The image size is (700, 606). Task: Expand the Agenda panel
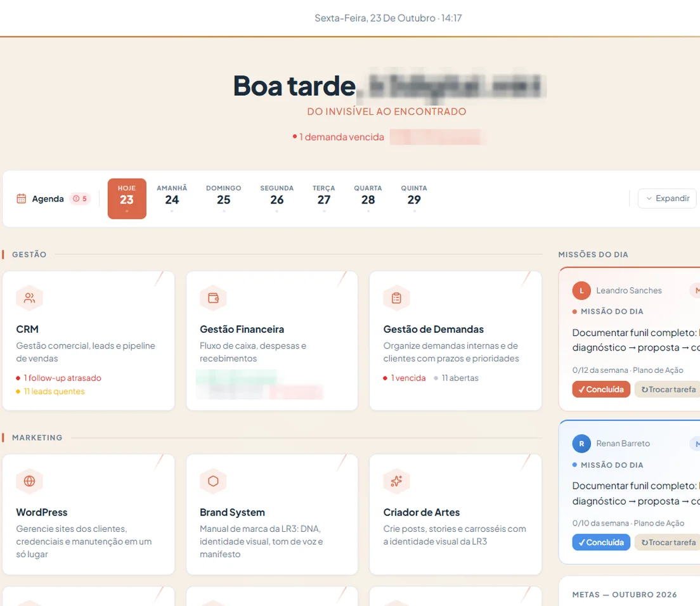(x=668, y=198)
